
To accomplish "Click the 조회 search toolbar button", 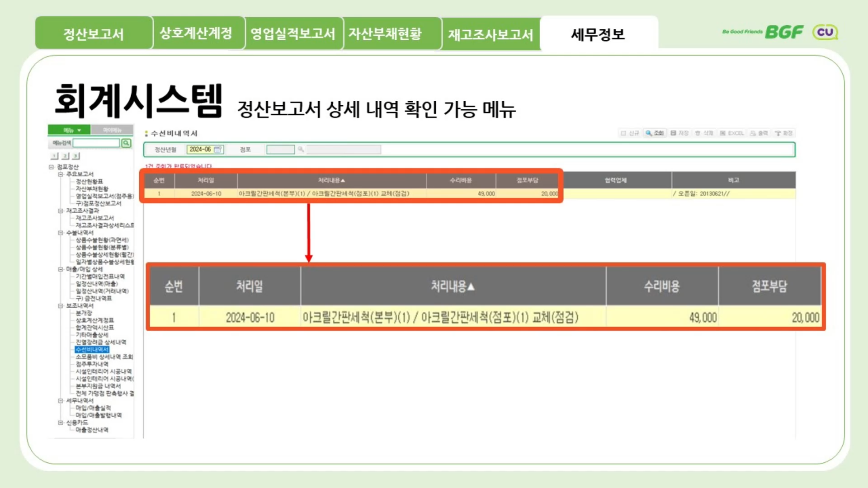I will point(655,133).
